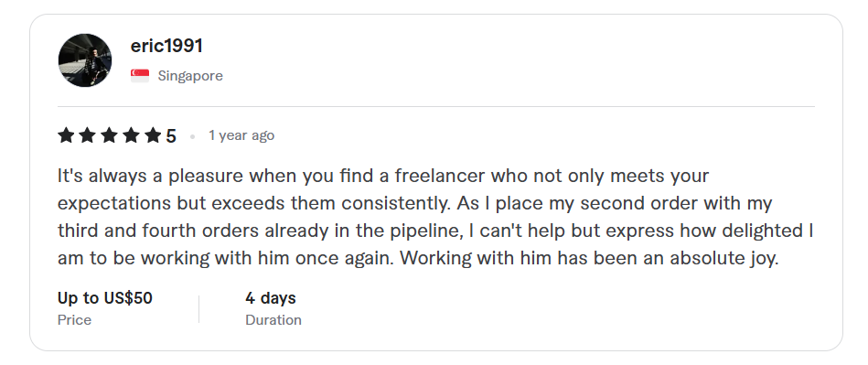Click the "Price" label
This screenshot has height=365, width=868.
(74, 320)
